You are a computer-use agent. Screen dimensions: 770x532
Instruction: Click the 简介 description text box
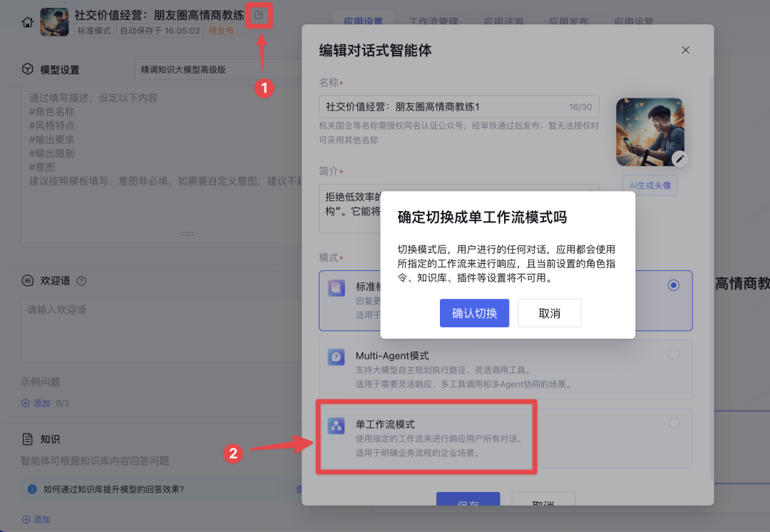tap(458, 208)
